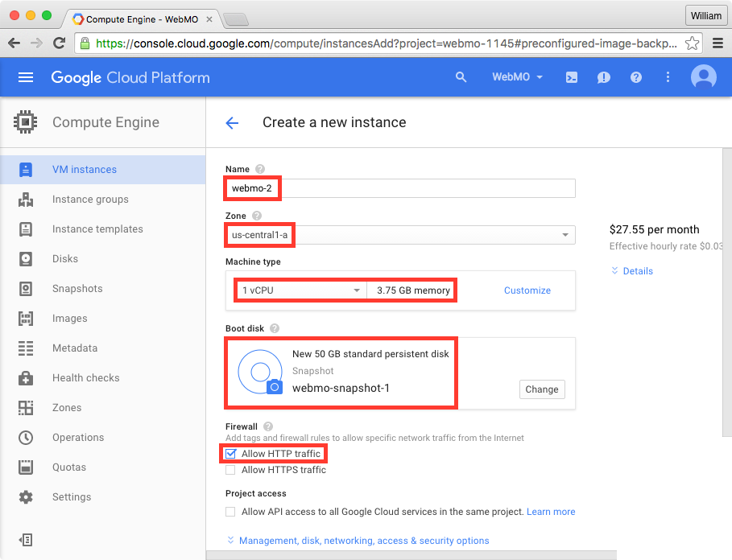Open Health checks in the sidebar
This screenshot has width=732, height=560.
[x=103, y=378]
